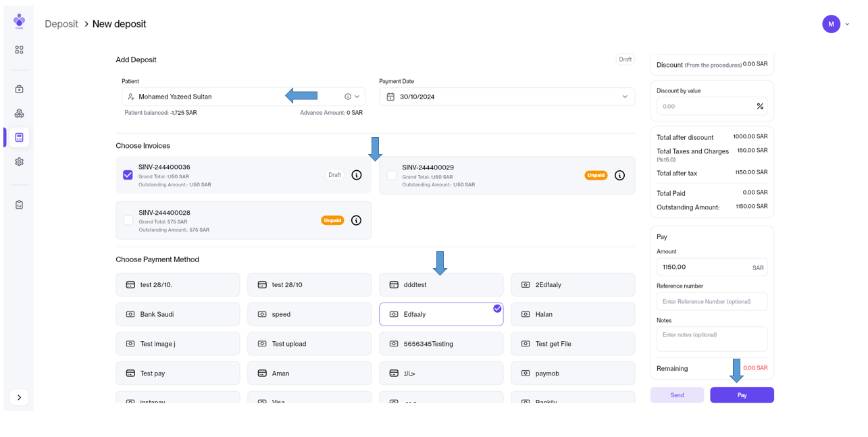Click info icon for invoice SINV-244400036
This screenshot has width=868, height=437.
[357, 176]
